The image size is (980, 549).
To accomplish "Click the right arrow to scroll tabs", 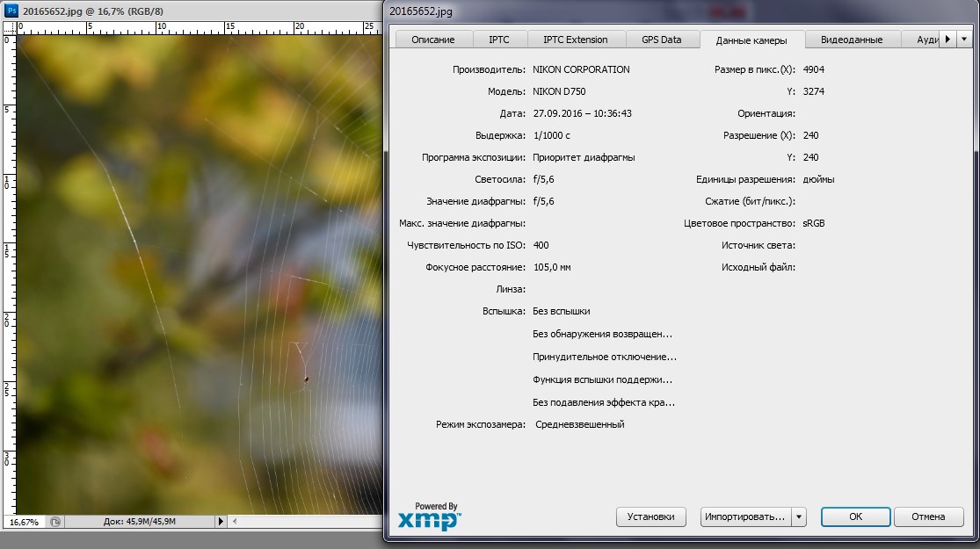I will (947, 39).
